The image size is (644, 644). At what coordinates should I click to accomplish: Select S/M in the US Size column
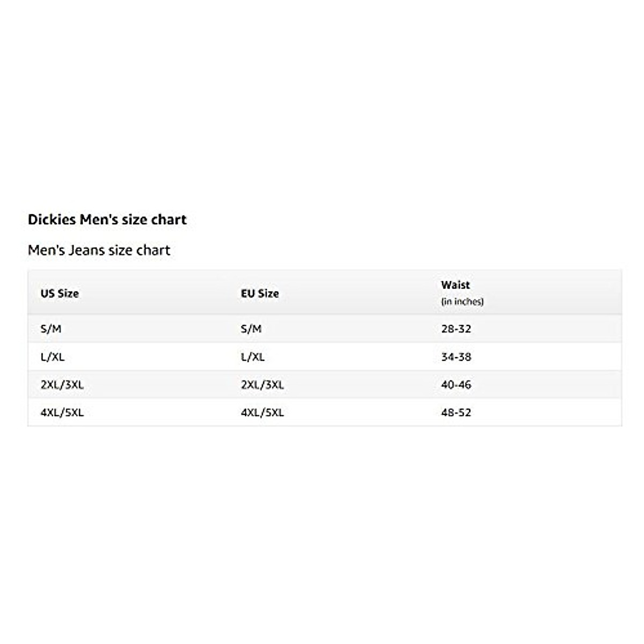coord(51,329)
